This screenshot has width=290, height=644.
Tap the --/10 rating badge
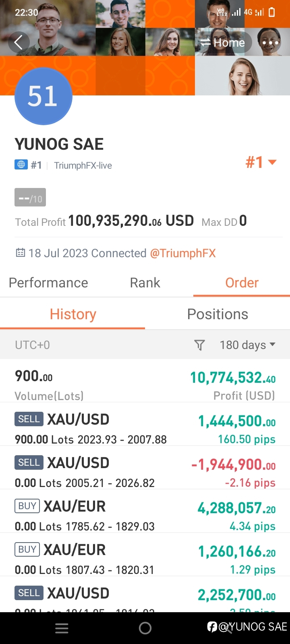[30, 198]
